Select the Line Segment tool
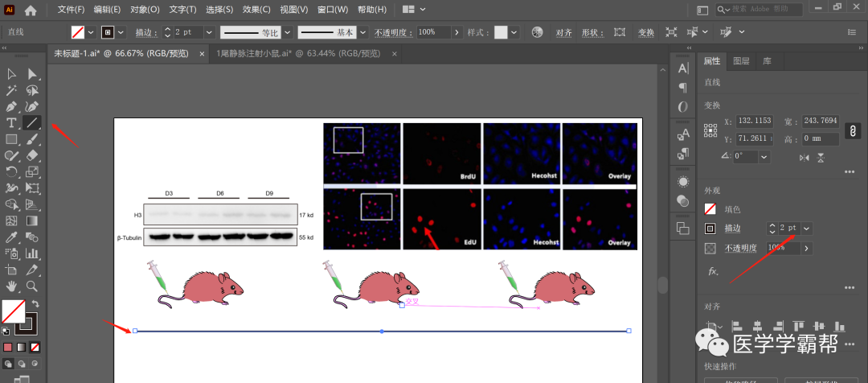This screenshot has width=868, height=383. pos(33,123)
